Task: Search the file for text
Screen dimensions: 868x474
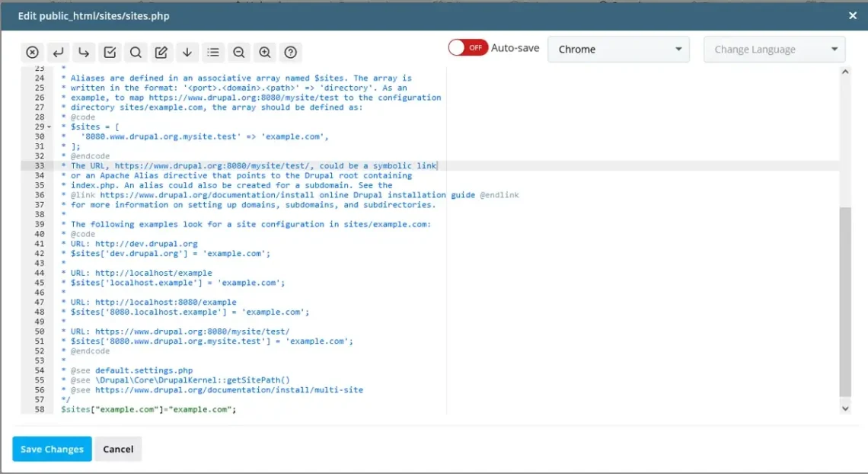Action: 136,52
